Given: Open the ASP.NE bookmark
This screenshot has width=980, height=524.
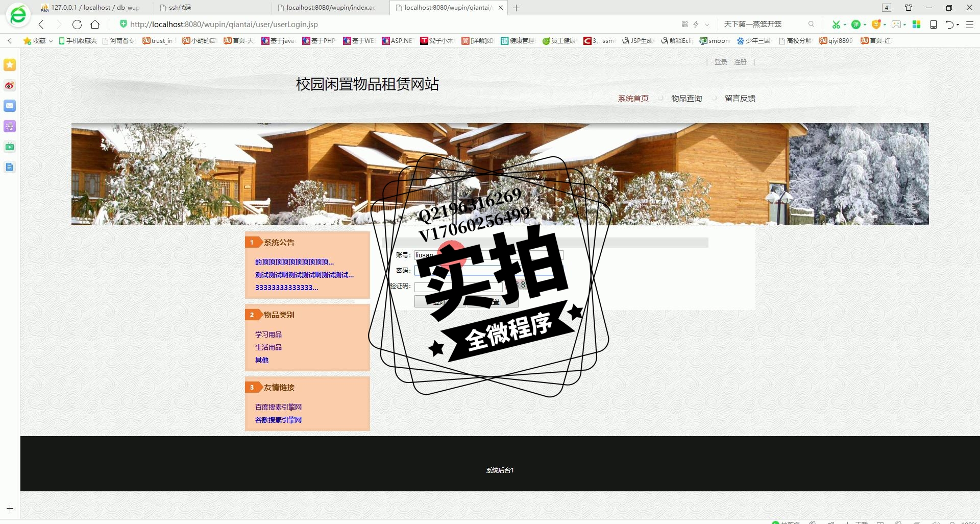Looking at the screenshot, I should 397,40.
